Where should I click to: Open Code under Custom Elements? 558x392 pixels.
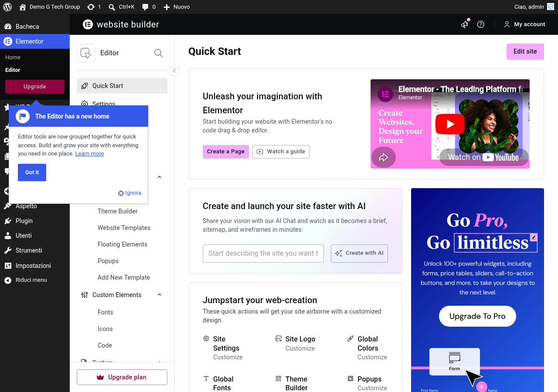tap(105, 345)
